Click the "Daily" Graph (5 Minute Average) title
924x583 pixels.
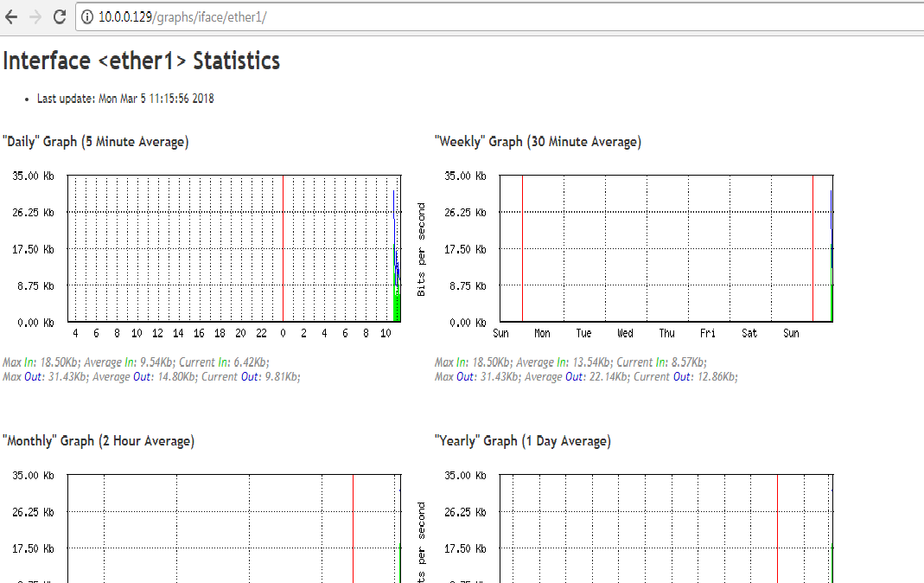point(96,142)
